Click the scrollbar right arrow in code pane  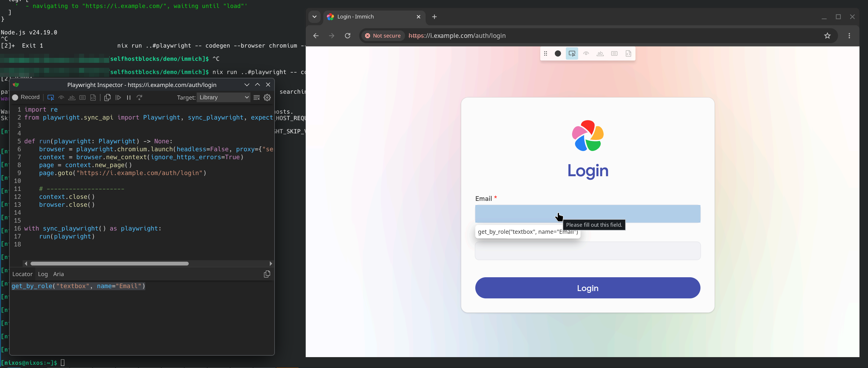(x=271, y=264)
